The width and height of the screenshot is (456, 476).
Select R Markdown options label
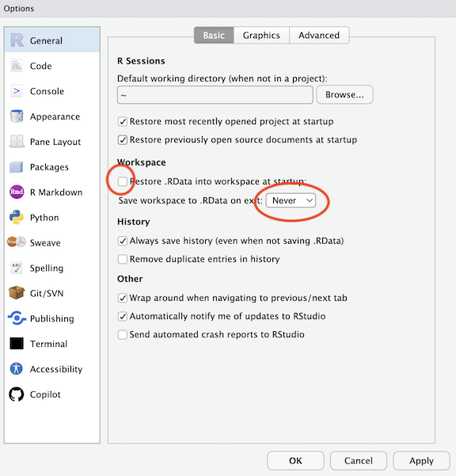coord(56,192)
